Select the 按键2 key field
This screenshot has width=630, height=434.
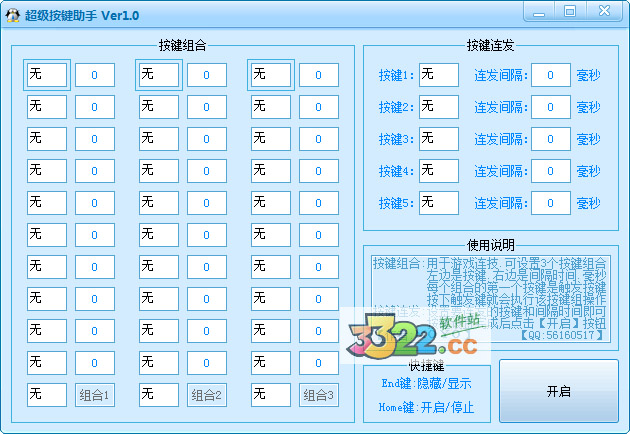tap(439, 107)
